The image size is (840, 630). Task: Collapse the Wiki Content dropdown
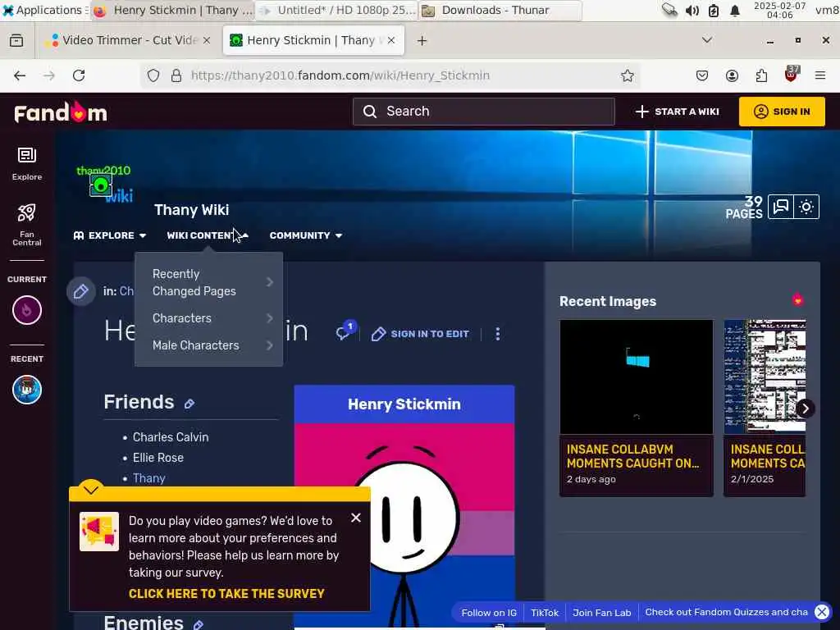point(208,235)
